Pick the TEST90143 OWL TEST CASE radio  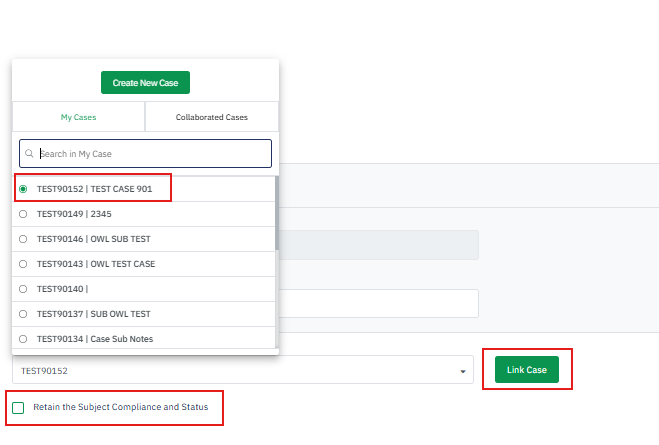[23, 264]
